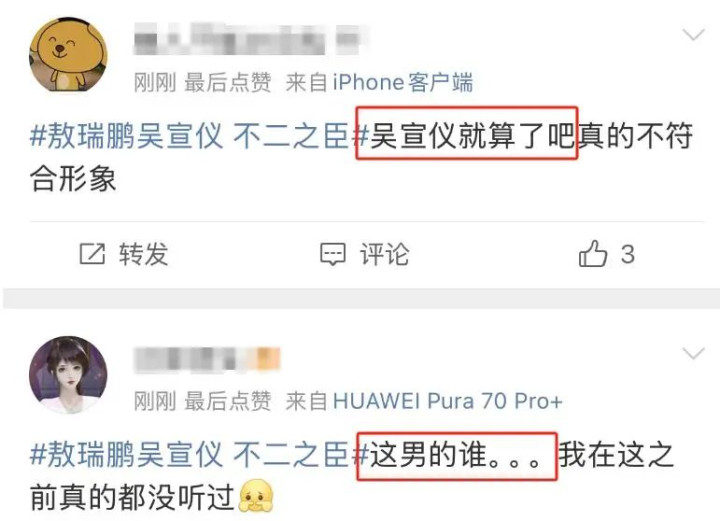Screen dimensions: 720x521
Task: Click the 转发 label text
Action: (x=144, y=254)
